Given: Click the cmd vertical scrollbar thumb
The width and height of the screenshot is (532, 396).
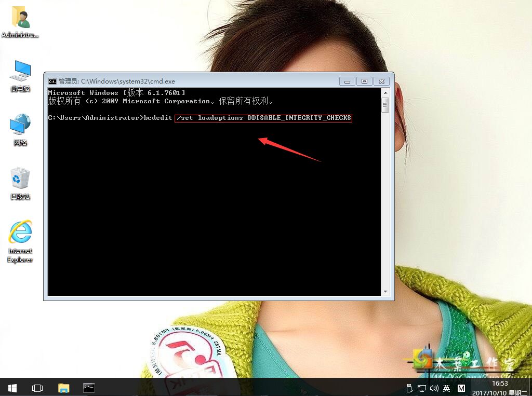Looking at the screenshot, I should point(385,105).
